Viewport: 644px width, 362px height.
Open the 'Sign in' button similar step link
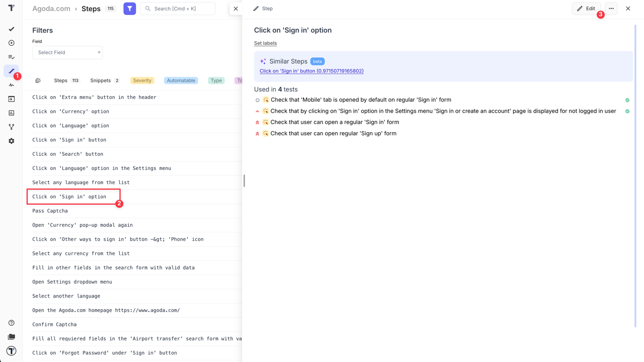point(311,71)
